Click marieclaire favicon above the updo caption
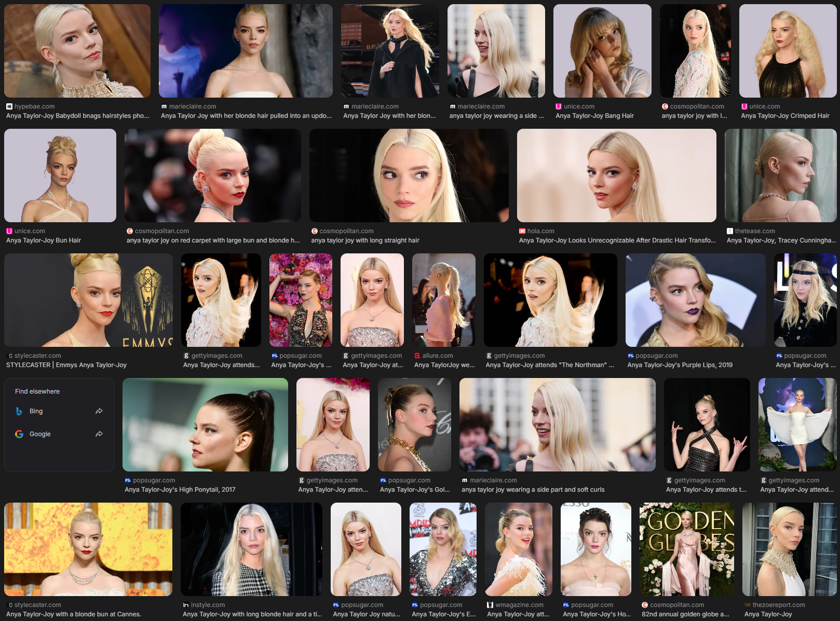This screenshot has width=840, height=621. pos(164,106)
